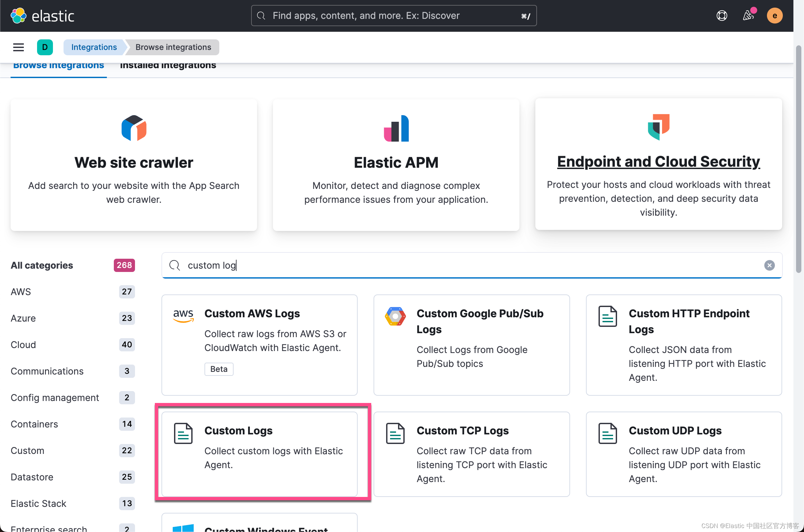Click the Elastic logo in header
804x532 pixels.
42,16
